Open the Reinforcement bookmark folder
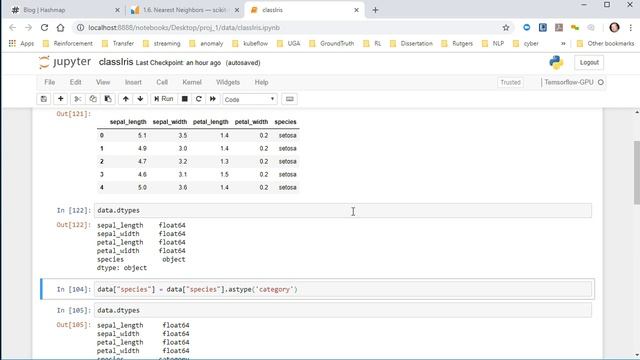The height and width of the screenshot is (360, 640). pyautogui.click(x=68, y=43)
